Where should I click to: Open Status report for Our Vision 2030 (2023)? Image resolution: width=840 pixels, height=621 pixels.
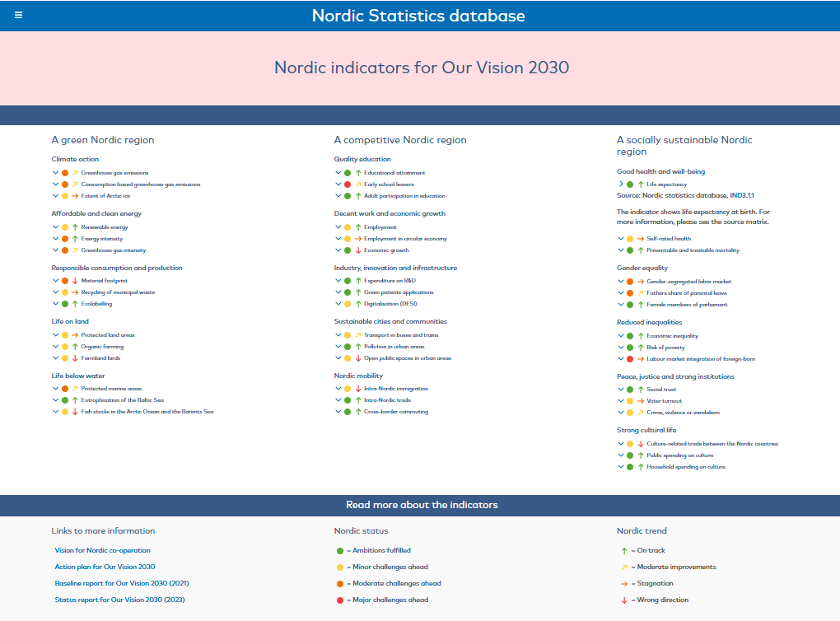pos(119,600)
